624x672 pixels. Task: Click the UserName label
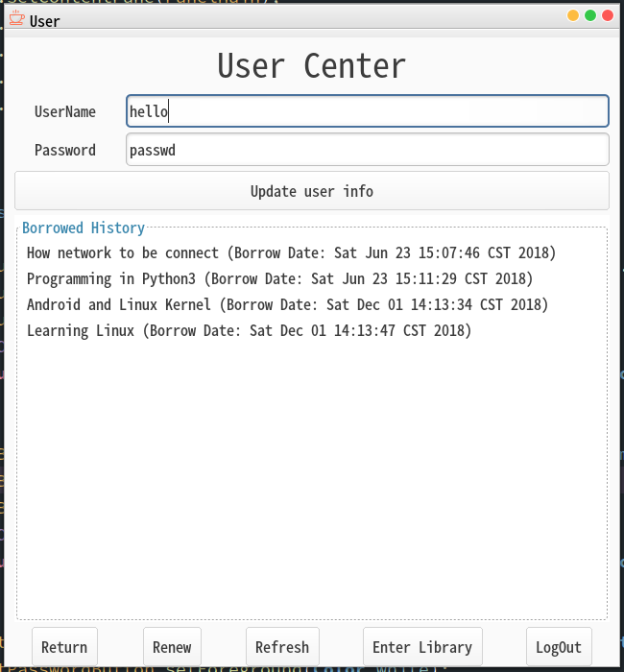[65, 111]
